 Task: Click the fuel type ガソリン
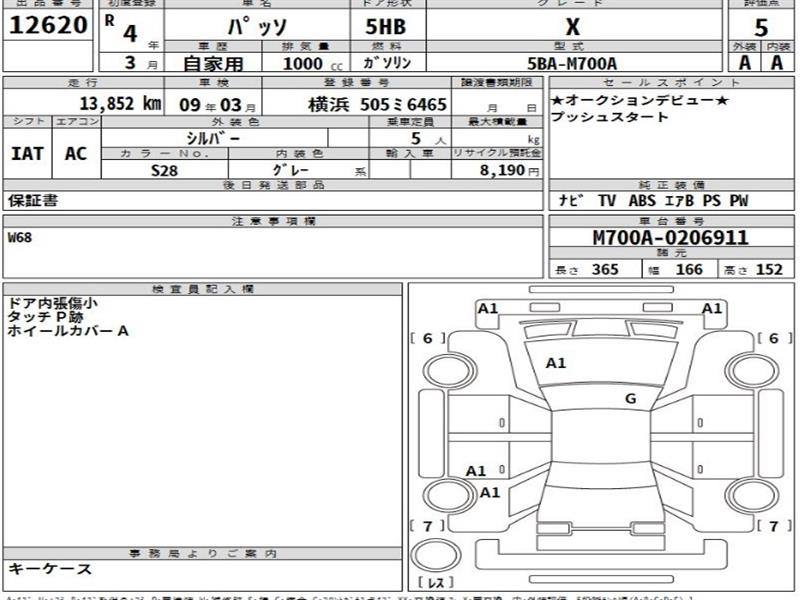pyautogui.click(x=387, y=63)
